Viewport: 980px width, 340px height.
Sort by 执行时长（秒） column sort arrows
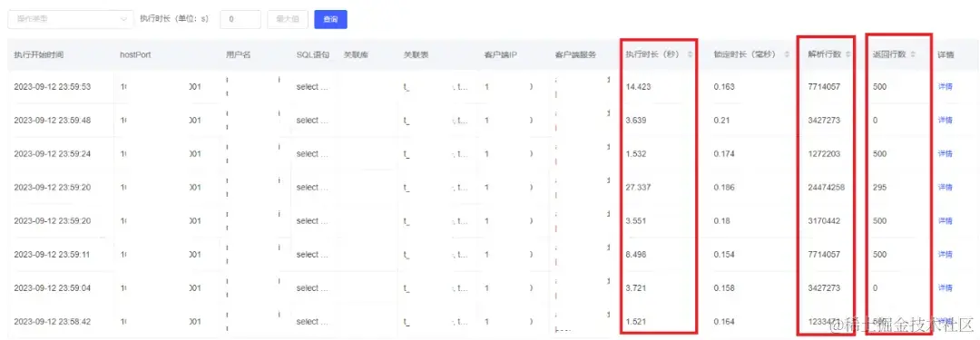click(690, 55)
